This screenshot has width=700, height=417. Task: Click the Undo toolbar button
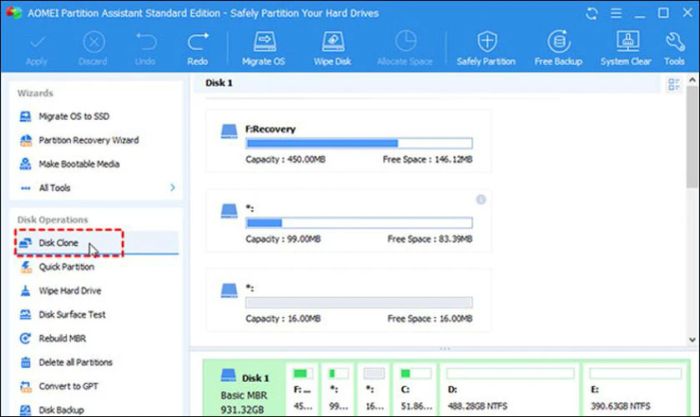(x=145, y=49)
